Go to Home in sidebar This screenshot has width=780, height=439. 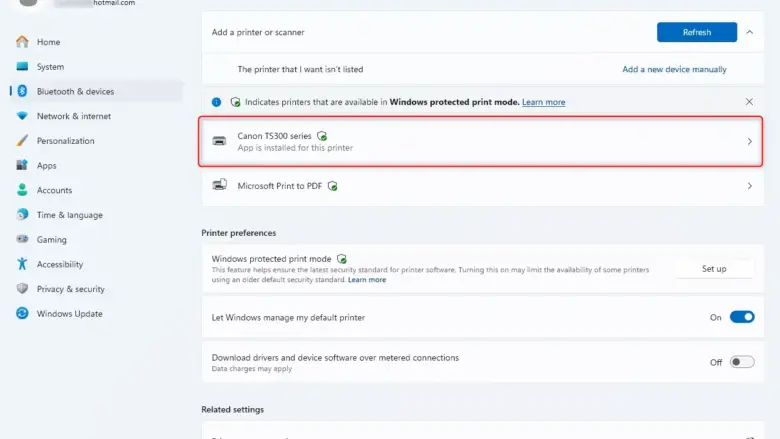coord(48,42)
